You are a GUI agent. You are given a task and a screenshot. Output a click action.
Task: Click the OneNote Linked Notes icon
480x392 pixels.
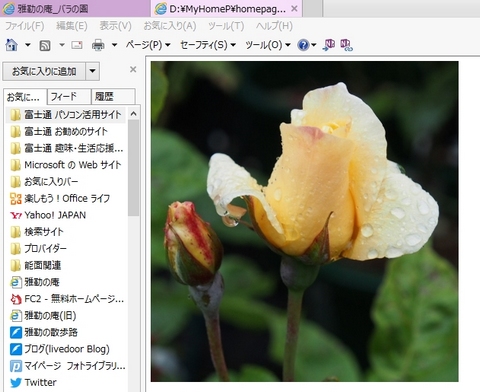click(346, 45)
